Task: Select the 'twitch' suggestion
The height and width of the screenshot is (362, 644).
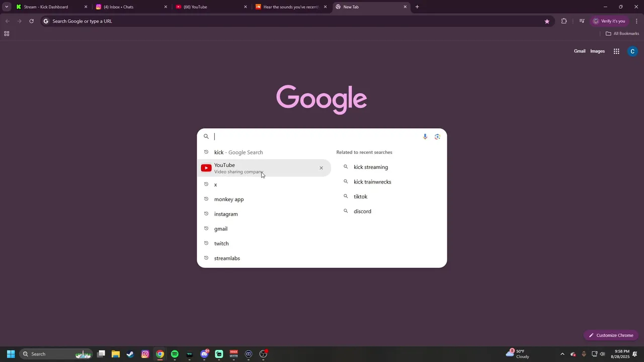Action: pos(264,243)
